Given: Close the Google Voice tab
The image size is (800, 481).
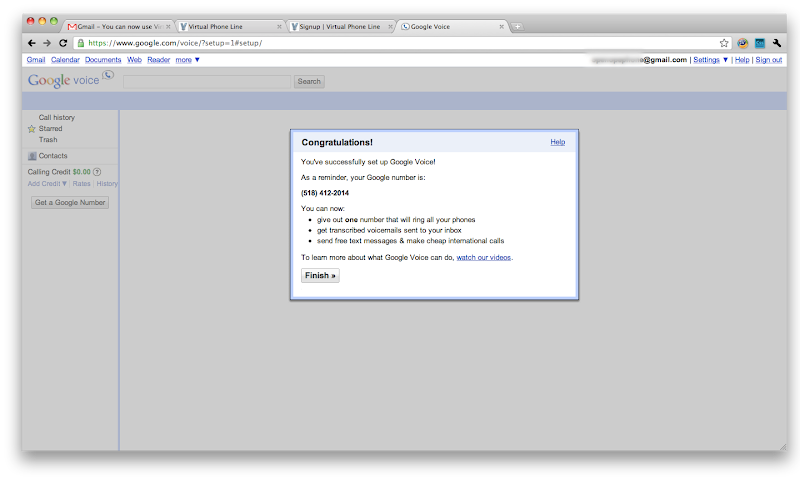Looking at the screenshot, I should click(x=502, y=27).
